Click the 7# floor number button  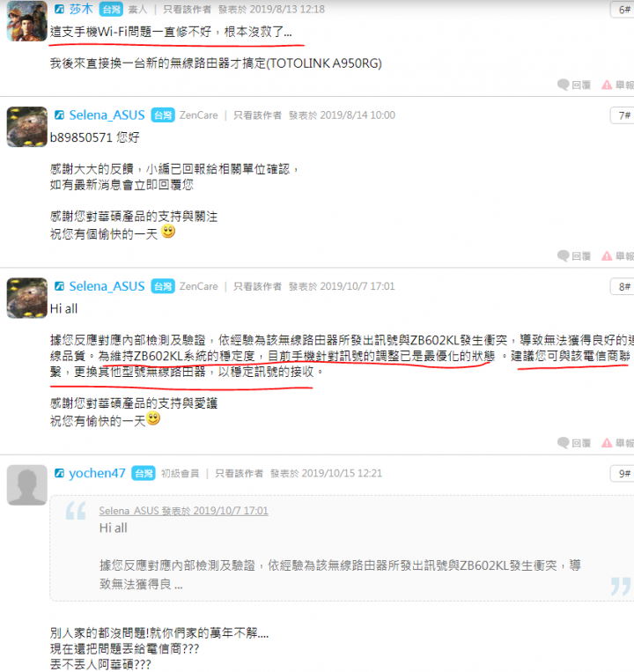point(623,115)
